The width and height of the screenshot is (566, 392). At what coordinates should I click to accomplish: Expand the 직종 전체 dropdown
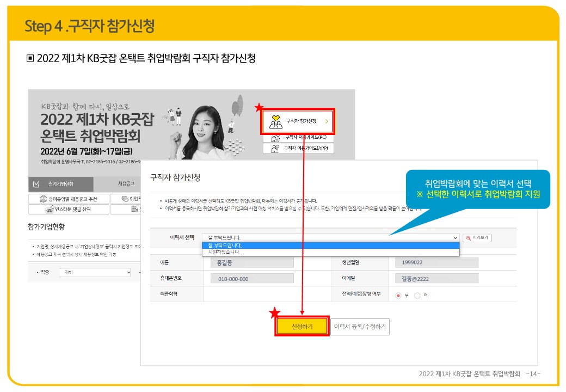click(96, 272)
